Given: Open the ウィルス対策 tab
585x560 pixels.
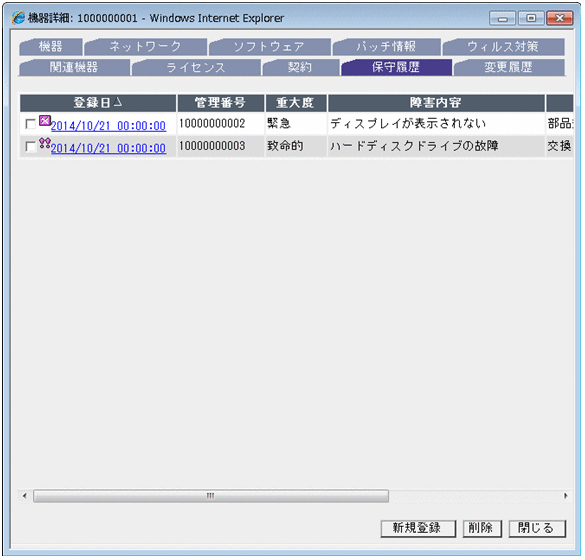Looking at the screenshot, I should tap(503, 47).
